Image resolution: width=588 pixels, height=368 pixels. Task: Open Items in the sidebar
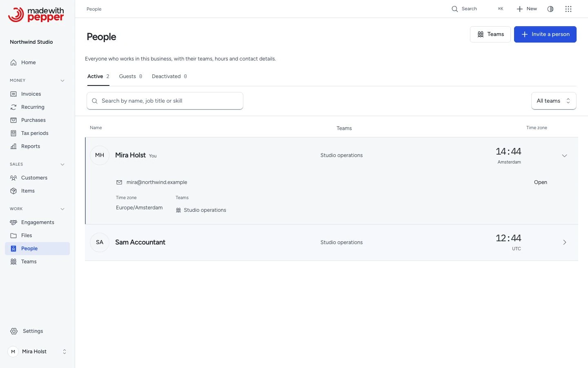37,191
